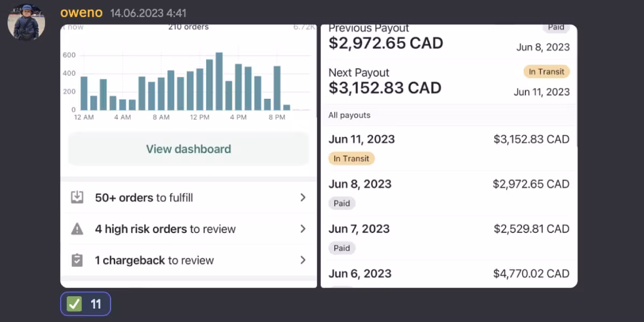Click the message timestamp 14.06.2023 4:41
The width and height of the screenshot is (644, 322).
click(148, 13)
